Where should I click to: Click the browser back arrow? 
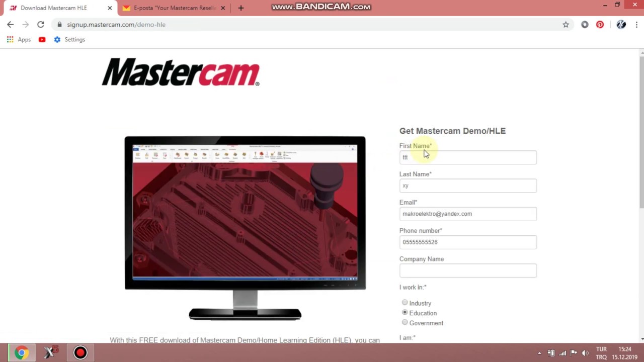tap(11, 24)
